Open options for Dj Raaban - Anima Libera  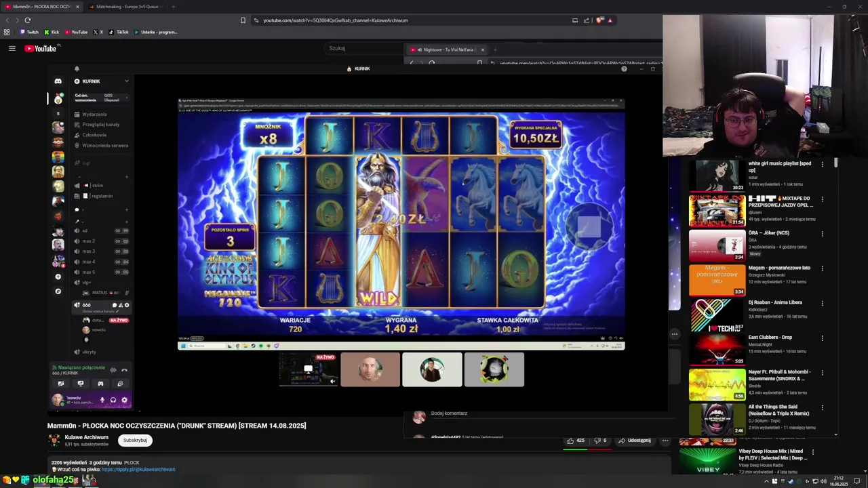coord(823,303)
